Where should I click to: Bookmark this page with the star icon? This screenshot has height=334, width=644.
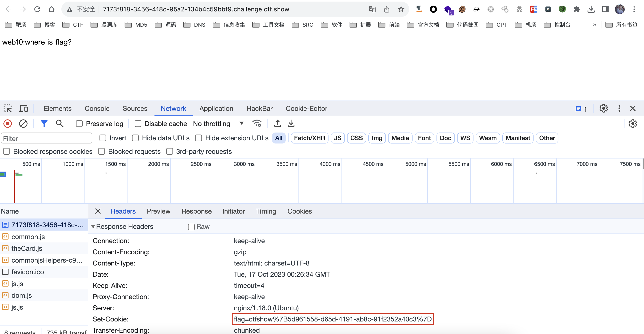(x=401, y=9)
